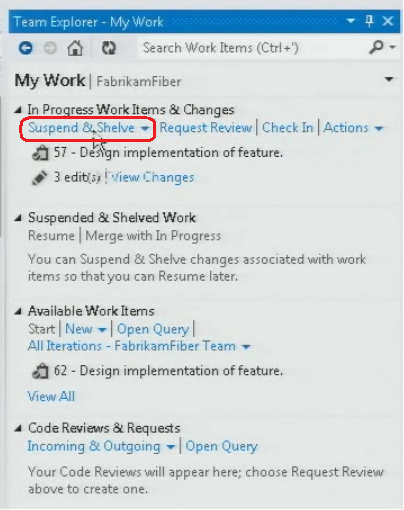
Task: Collapse In Progress Work Items & Changes section
Action: [x=18, y=110]
